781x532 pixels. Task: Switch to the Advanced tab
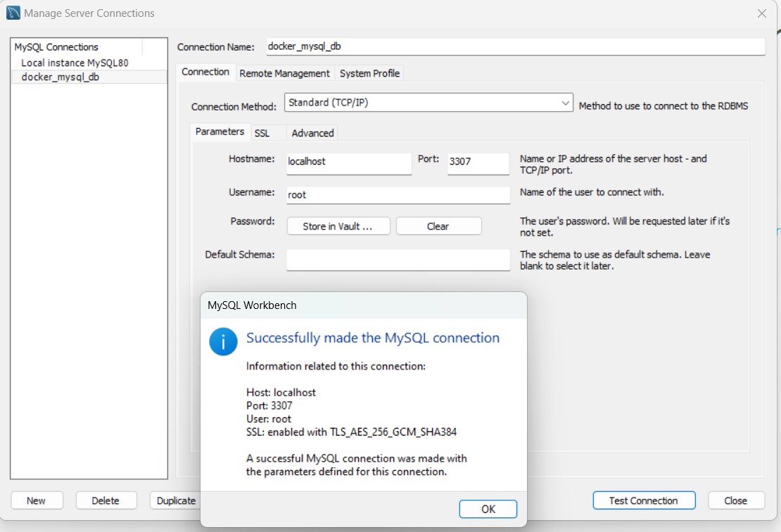tap(312, 133)
